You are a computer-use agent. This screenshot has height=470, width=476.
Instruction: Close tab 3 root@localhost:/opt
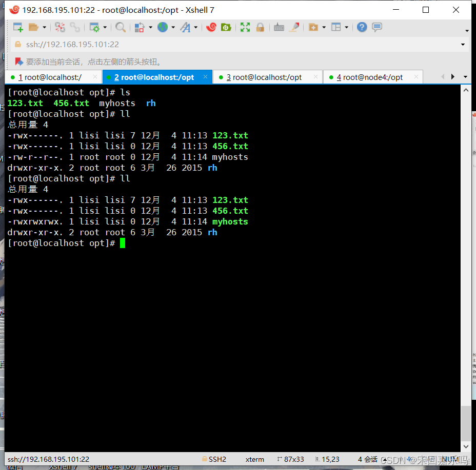[x=316, y=77]
